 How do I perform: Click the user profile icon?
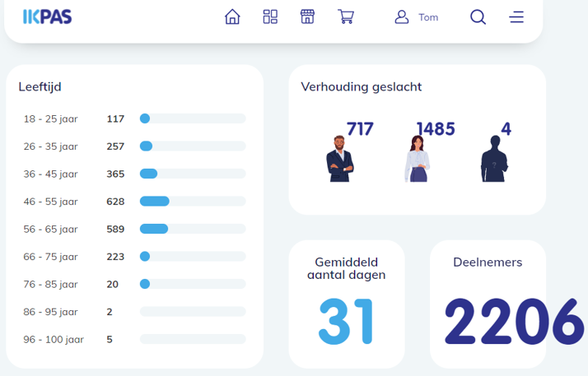click(x=402, y=17)
